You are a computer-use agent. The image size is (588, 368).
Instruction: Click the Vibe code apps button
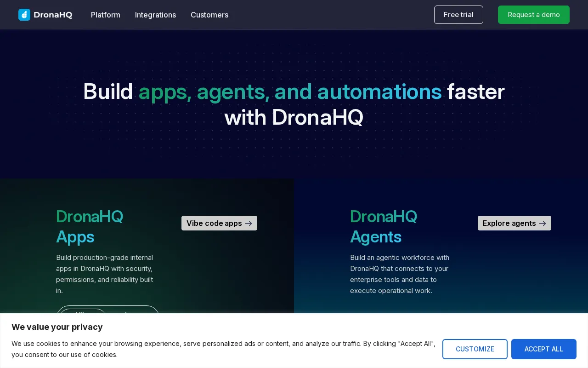pos(219,223)
